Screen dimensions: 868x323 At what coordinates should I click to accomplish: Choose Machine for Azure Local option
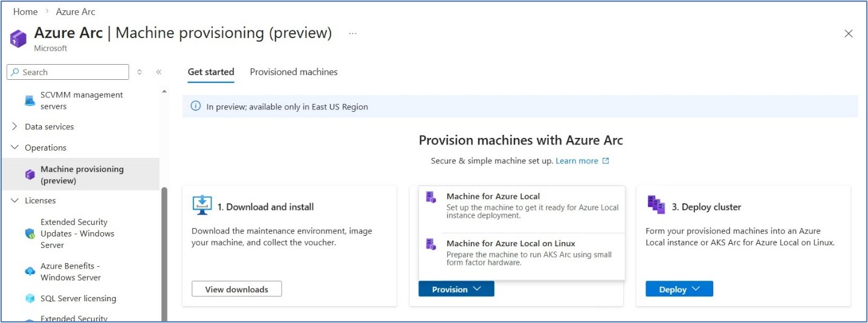click(522, 206)
